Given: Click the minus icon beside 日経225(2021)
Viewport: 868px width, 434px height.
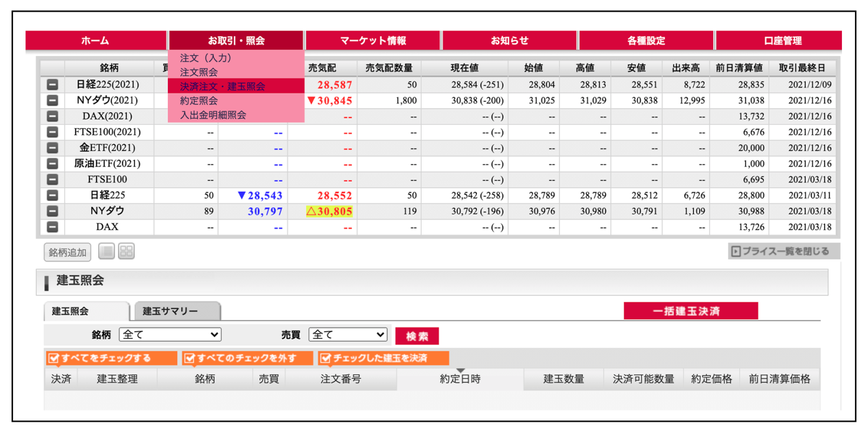Looking at the screenshot, I should [52, 85].
